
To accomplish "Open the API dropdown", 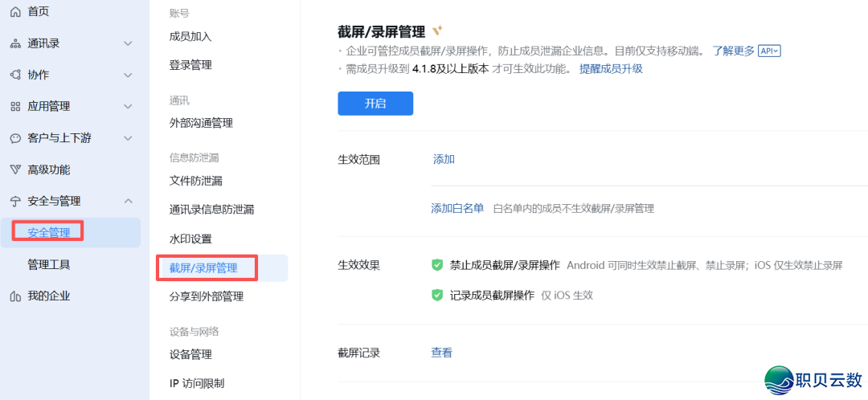I will pyautogui.click(x=770, y=51).
